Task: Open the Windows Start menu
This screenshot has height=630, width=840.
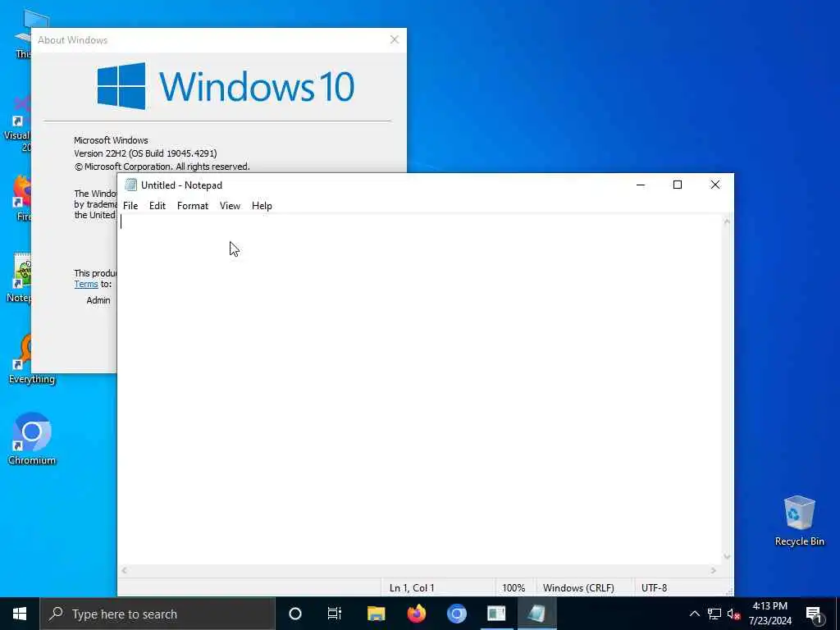Action: (20, 614)
